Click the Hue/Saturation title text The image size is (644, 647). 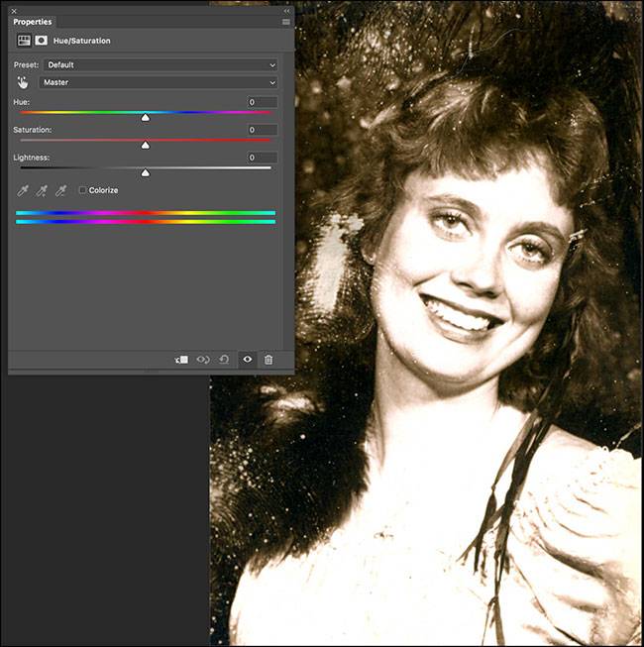(x=81, y=41)
